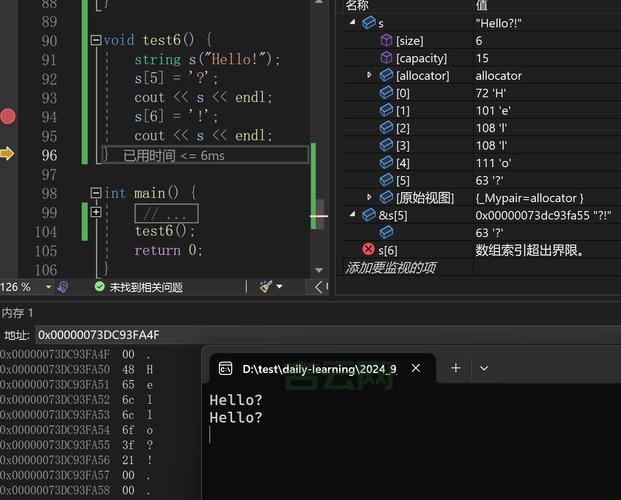Collapse the watched variable s node
This screenshot has width=621, height=500.
coord(353,22)
